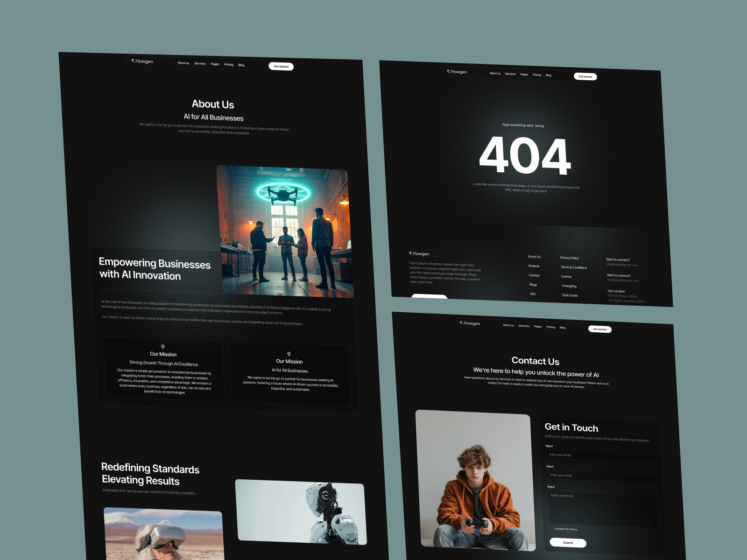This screenshot has height=560, width=747.
Task: Open Services in About Us page navbar
Action: (x=200, y=63)
